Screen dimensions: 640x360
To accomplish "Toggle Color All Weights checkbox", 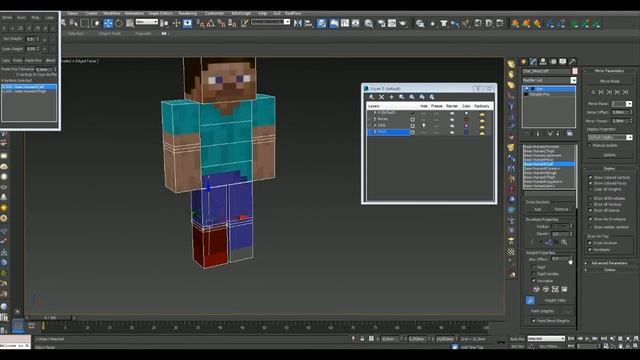I will coord(590,189).
